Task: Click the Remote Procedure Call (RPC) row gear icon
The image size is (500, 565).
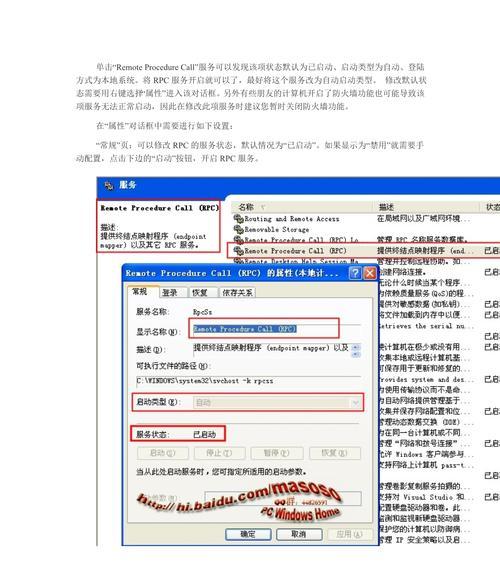Action: 238,250
